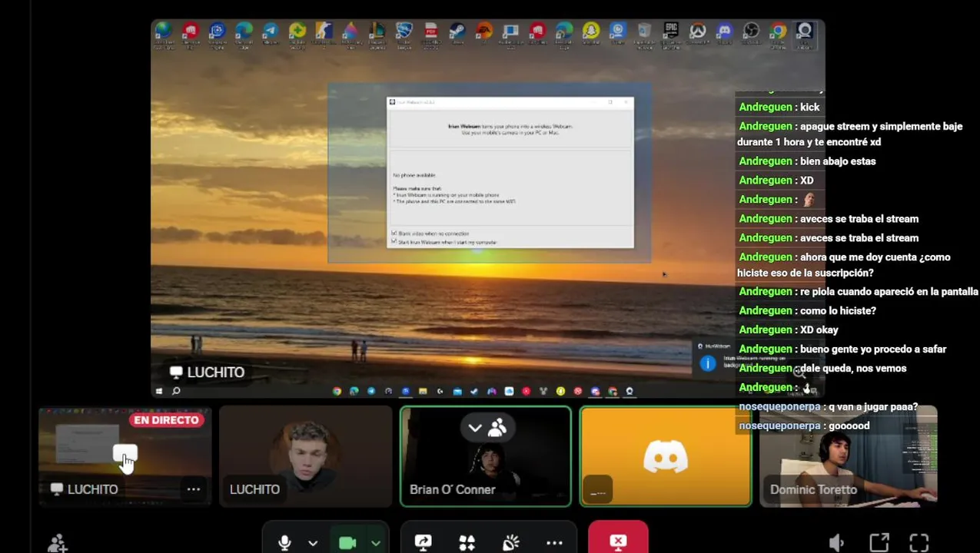980x553 pixels.
Task: Click the invite friends icon
Action: coord(58,543)
